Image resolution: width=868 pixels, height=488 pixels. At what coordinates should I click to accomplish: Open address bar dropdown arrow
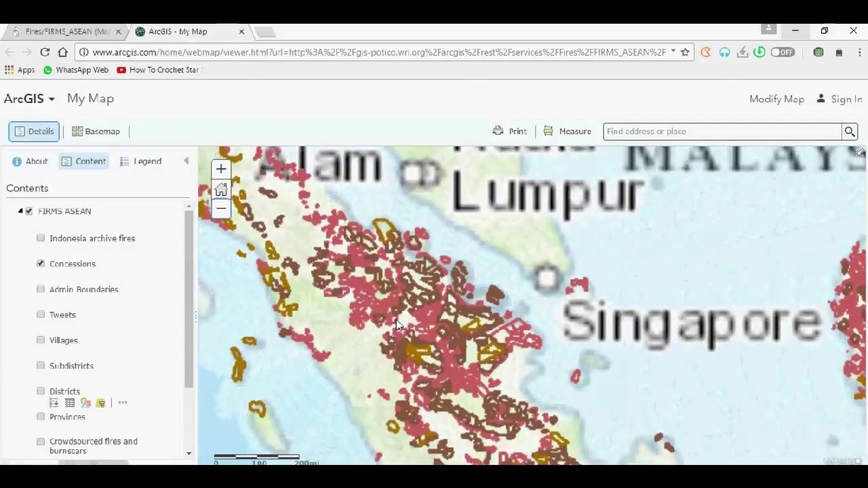[x=673, y=52]
